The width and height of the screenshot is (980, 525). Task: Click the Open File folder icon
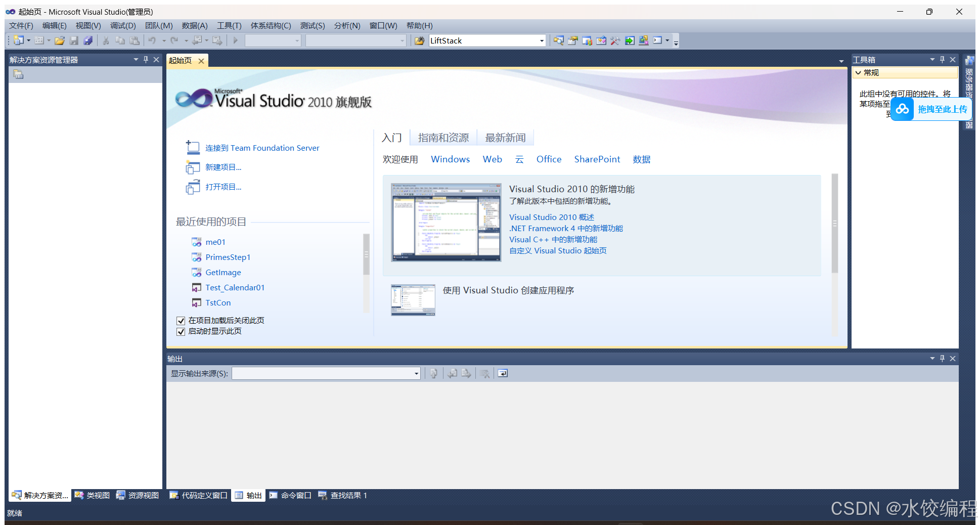[60, 40]
